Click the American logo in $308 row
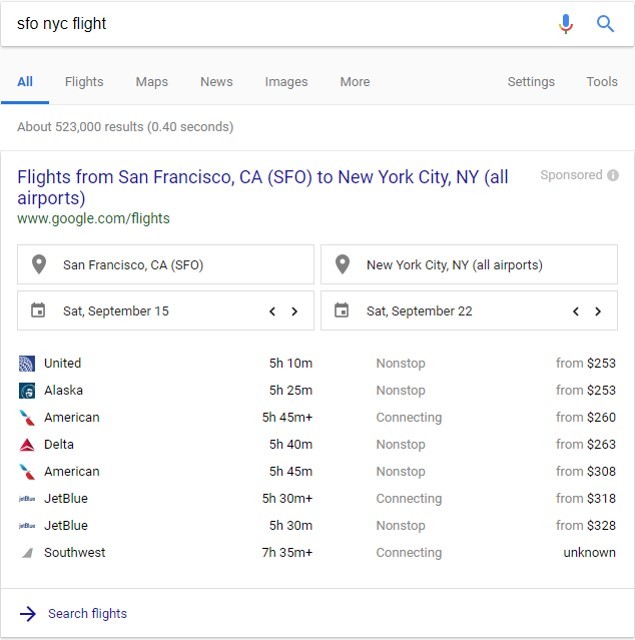The image size is (635, 640). click(x=27, y=471)
